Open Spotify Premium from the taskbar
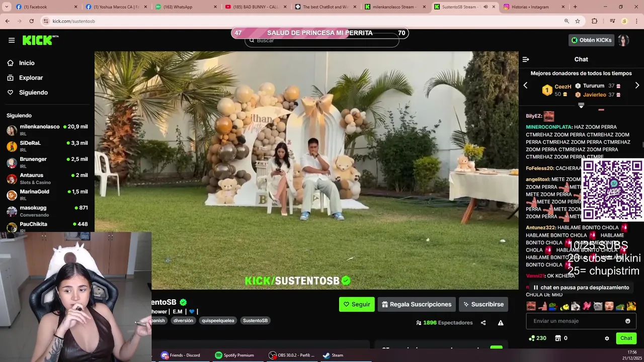This screenshot has width=644, height=362. pyautogui.click(x=234, y=355)
